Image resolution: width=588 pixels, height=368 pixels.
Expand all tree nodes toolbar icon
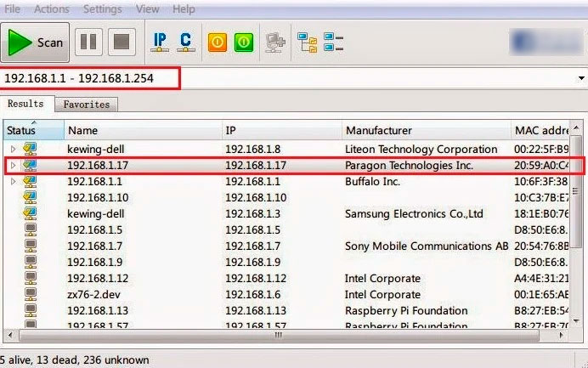(306, 42)
